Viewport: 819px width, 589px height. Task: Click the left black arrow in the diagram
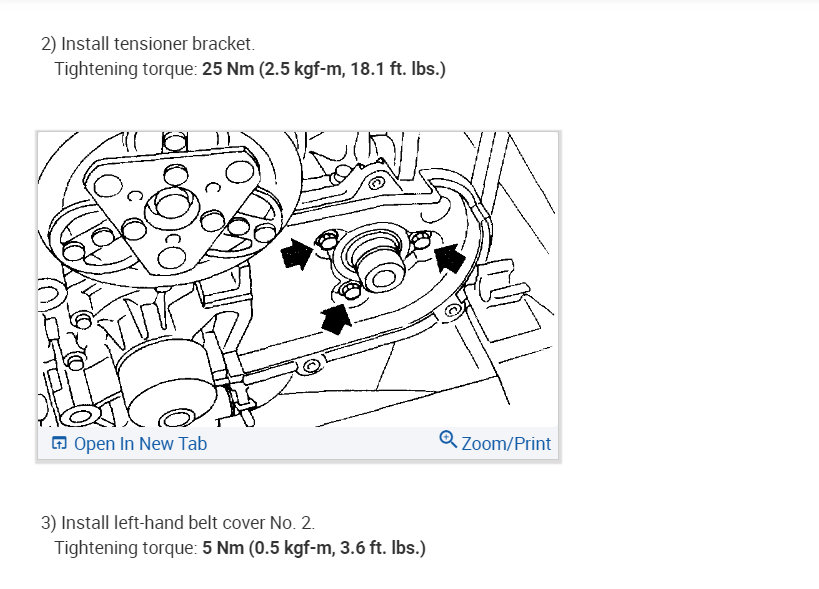click(297, 254)
